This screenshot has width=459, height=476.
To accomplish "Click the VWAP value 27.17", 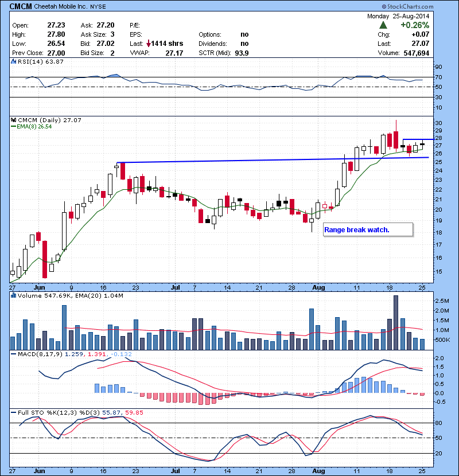I will click(x=174, y=53).
